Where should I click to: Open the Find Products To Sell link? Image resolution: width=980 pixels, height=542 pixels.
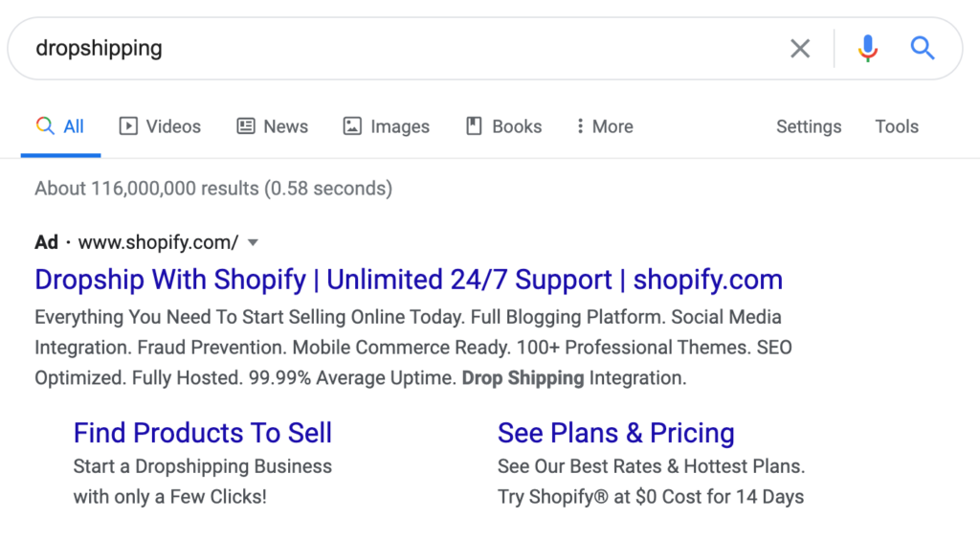[203, 433]
